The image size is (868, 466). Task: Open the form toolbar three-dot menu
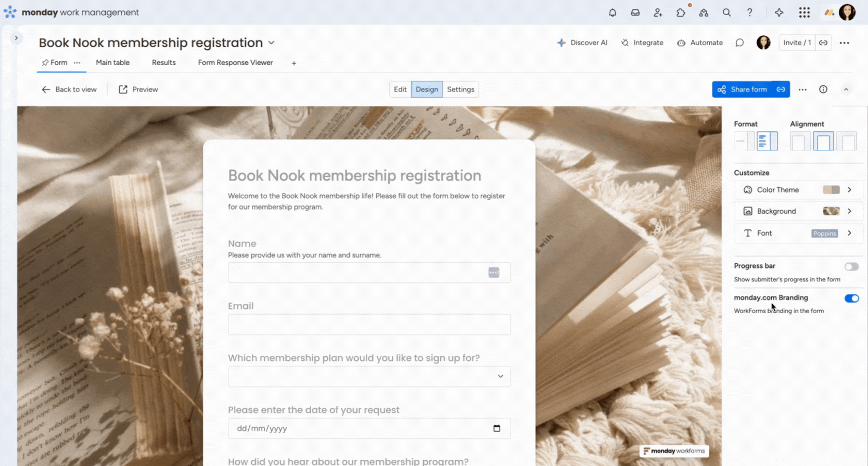pos(803,89)
